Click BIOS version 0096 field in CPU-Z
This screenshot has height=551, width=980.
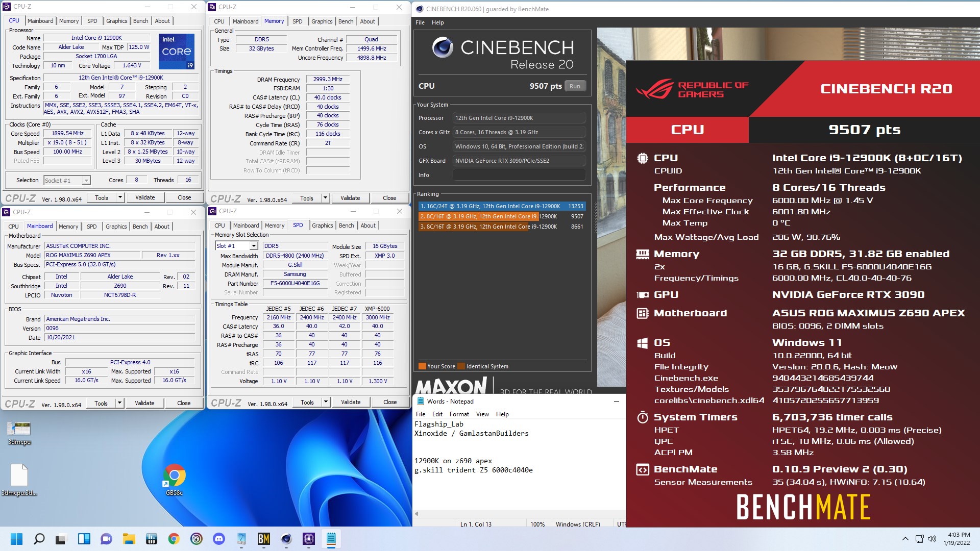120,328
